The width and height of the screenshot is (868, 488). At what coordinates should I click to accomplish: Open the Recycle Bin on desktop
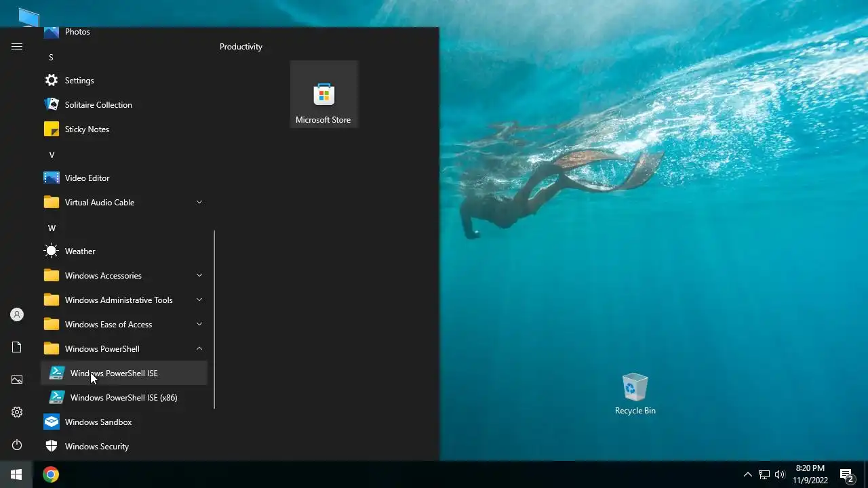pyautogui.click(x=635, y=393)
